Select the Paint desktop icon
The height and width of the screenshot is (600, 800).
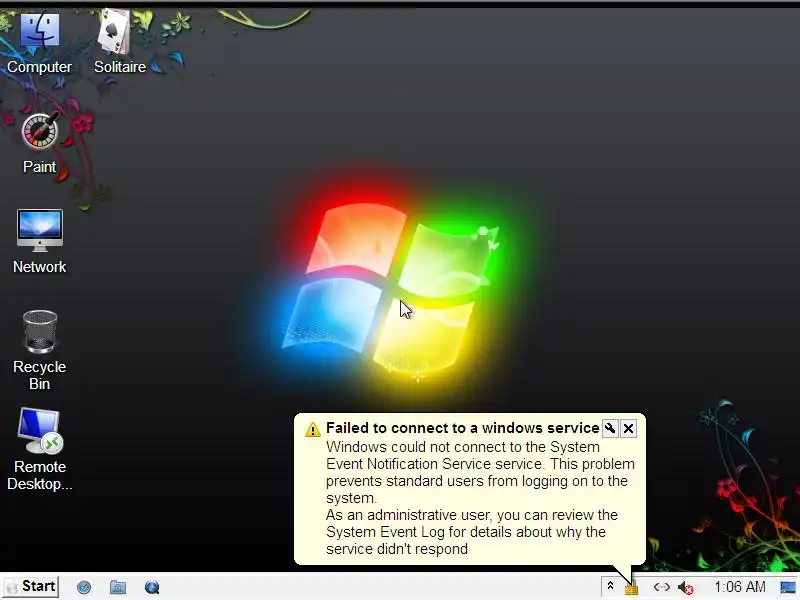click(39, 143)
